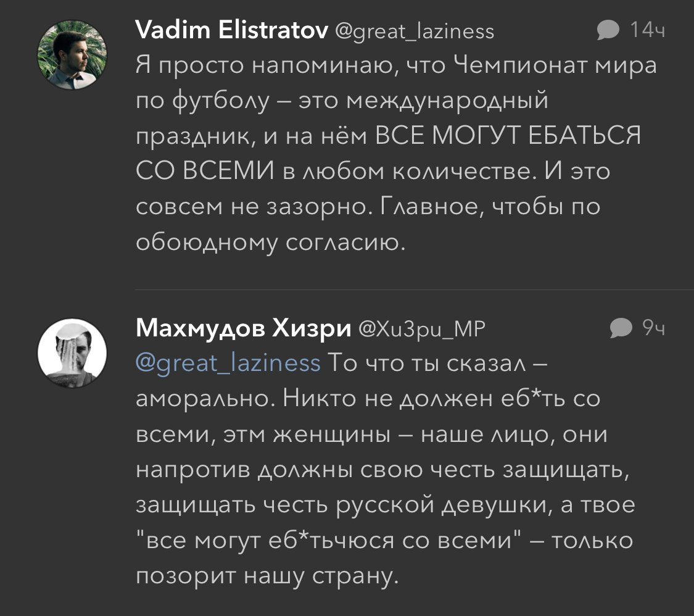Screen dimensions: 694x616
Task: Click "женщины" in Махмудов's reply
Action: coord(348,434)
